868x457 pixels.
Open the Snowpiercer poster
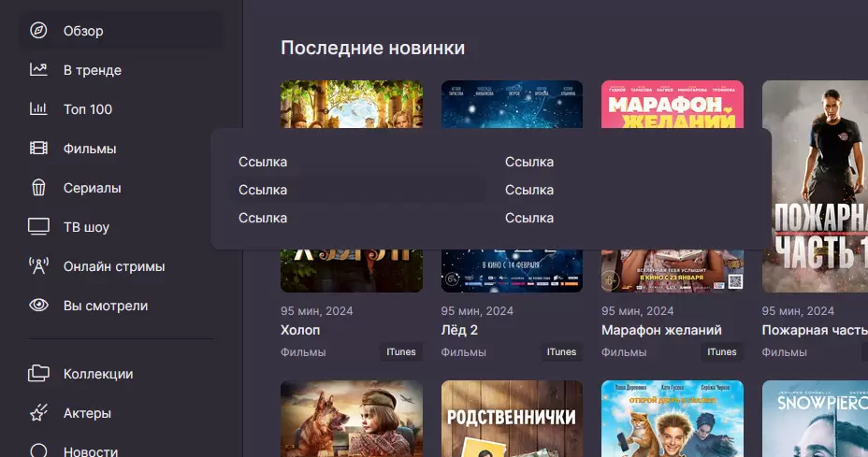pyautogui.click(x=815, y=419)
